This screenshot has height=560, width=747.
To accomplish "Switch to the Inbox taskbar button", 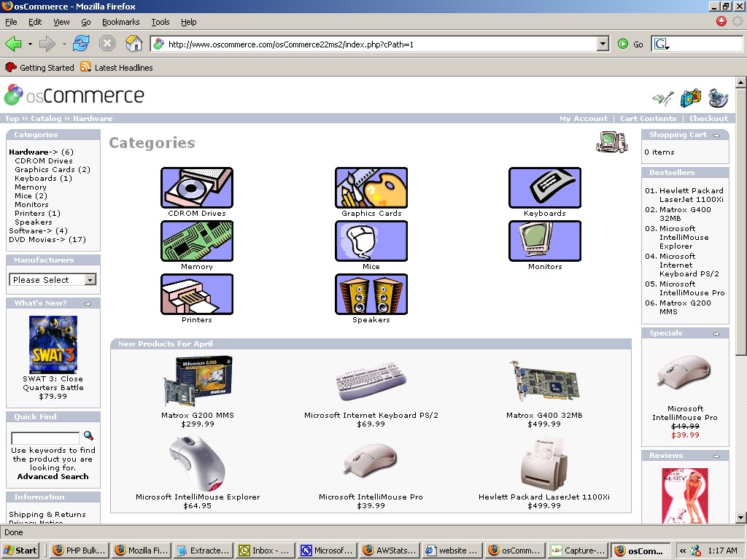I will (266, 551).
